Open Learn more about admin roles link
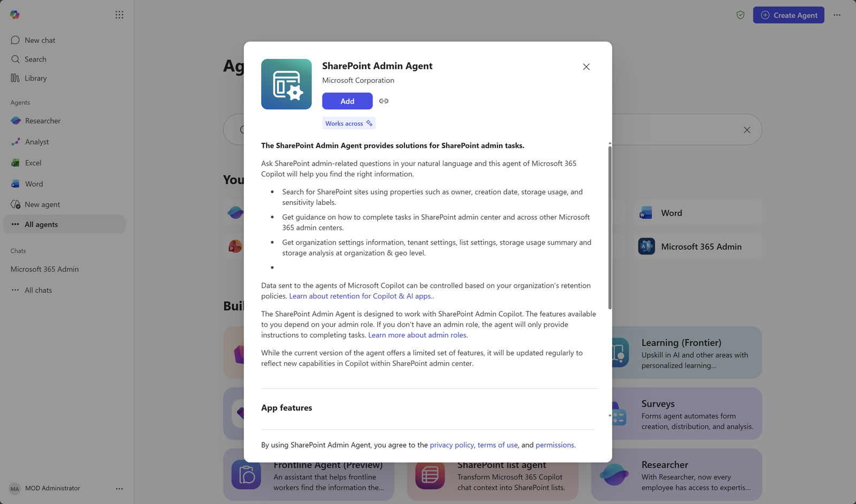 (x=417, y=335)
